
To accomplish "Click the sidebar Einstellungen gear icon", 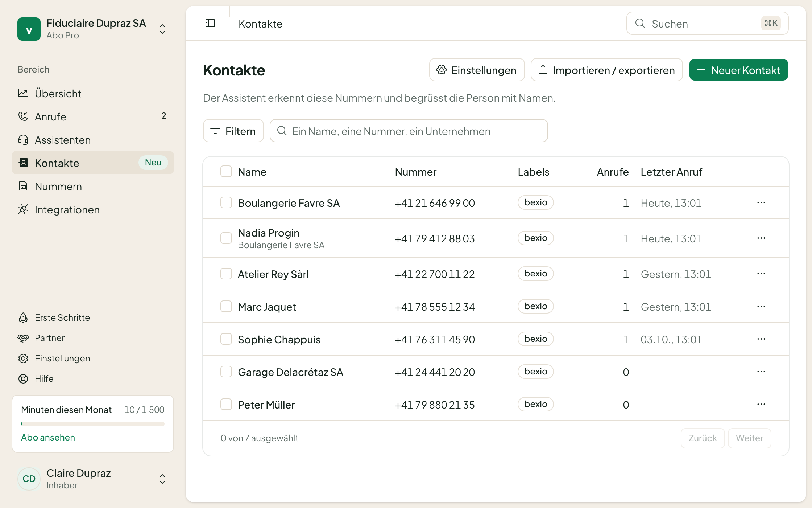I will click(x=23, y=358).
